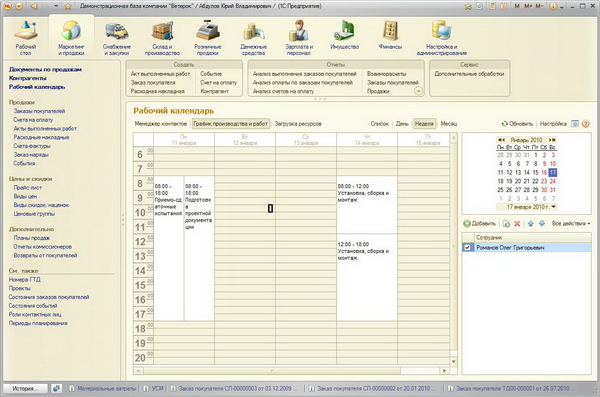The image size is (600, 397).
Task: Click the help question mark icon
Action: click(x=585, y=124)
